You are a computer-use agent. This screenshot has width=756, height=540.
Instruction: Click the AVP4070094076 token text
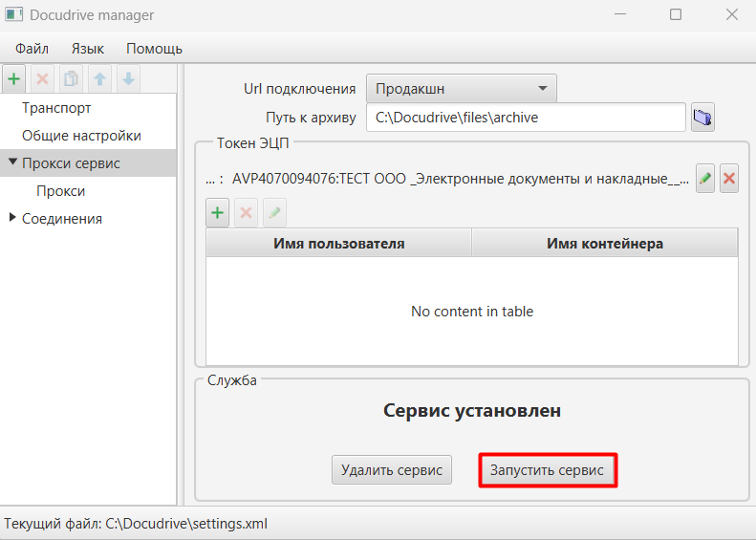(460, 179)
